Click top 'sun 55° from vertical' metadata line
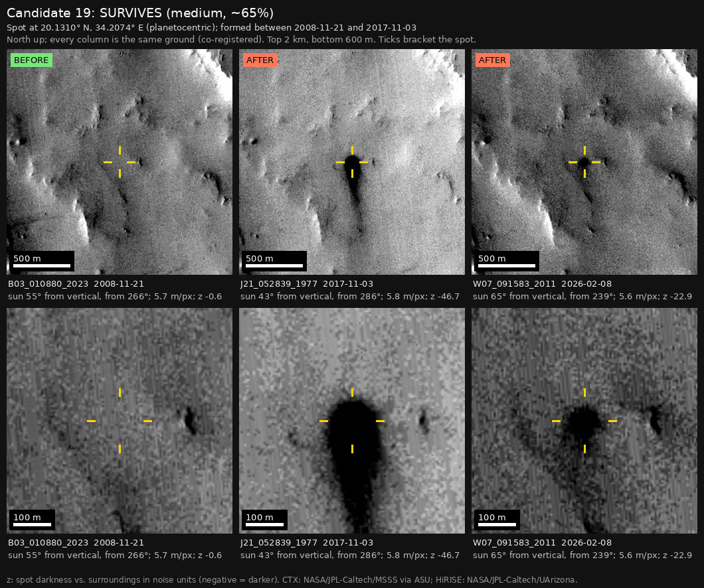Image resolution: width=704 pixels, height=588 pixels. (x=115, y=297)
